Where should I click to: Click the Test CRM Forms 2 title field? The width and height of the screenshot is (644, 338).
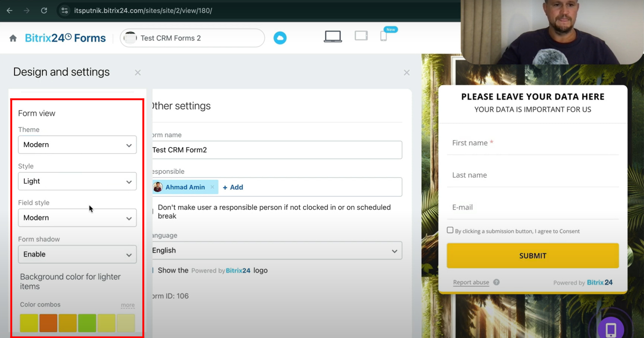(192, 38)
